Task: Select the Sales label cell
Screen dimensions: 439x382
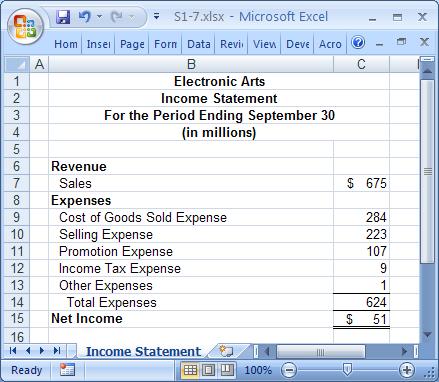Action: pyautogui.click(x=191, y=183)
